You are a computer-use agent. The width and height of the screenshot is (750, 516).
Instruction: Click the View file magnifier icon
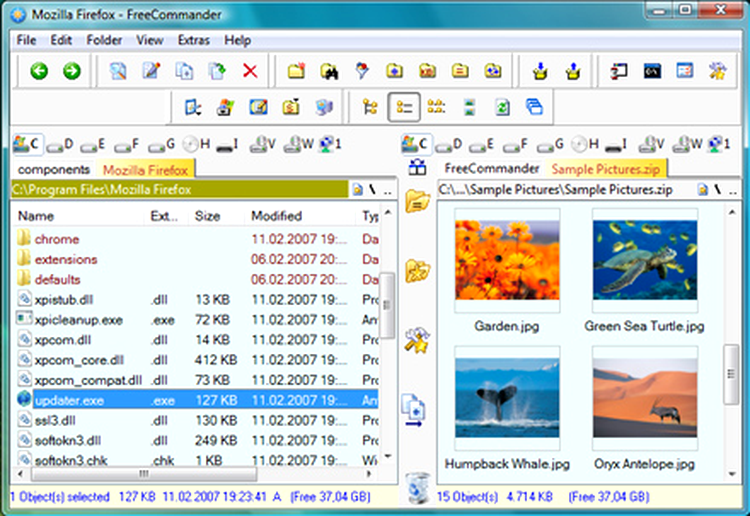[118, 72]
